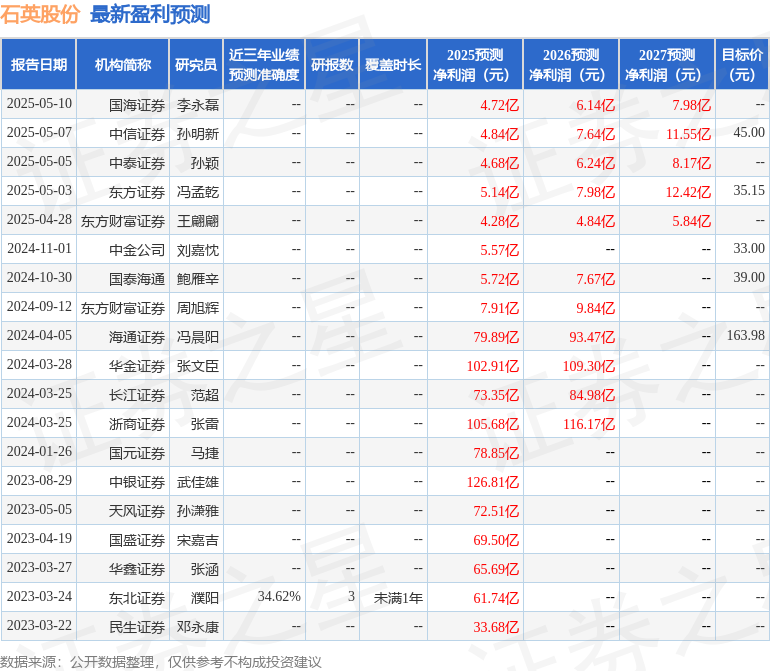Click target price 163.98
The width and height of the screenshot is (770, 671).
pos(746,336)
